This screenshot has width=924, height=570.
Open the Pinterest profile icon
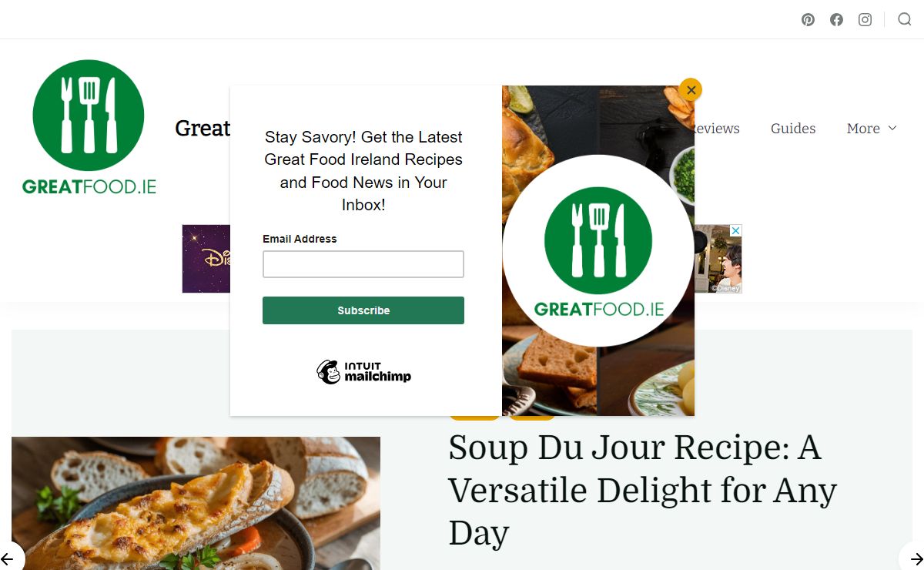coord(808,20)
